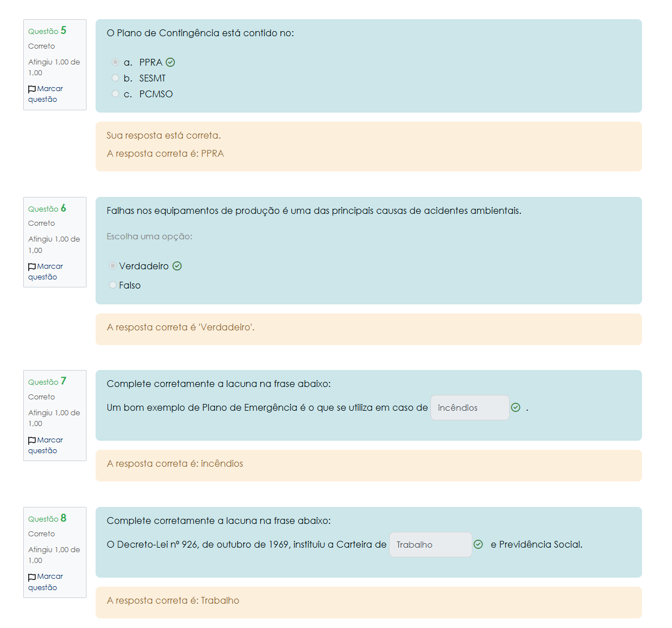The width and height of the screenshot is (672, 628).
Task: Click the checkmark icon after incêndios field
Action: click(x=515, y=407)
